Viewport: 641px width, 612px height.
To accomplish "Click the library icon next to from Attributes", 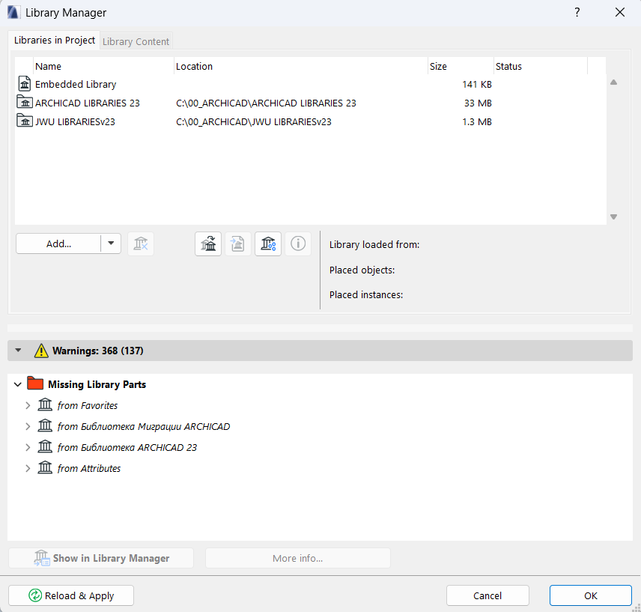I will [45, 467].
